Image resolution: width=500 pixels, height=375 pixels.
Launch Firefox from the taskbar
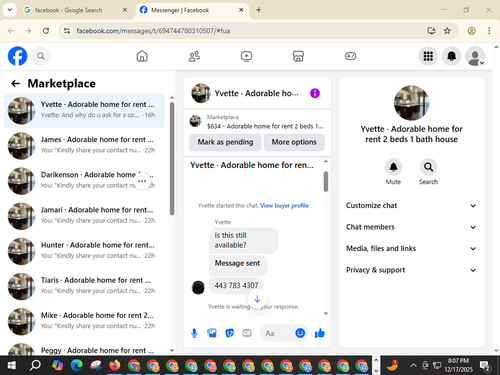tap(114, 365)
